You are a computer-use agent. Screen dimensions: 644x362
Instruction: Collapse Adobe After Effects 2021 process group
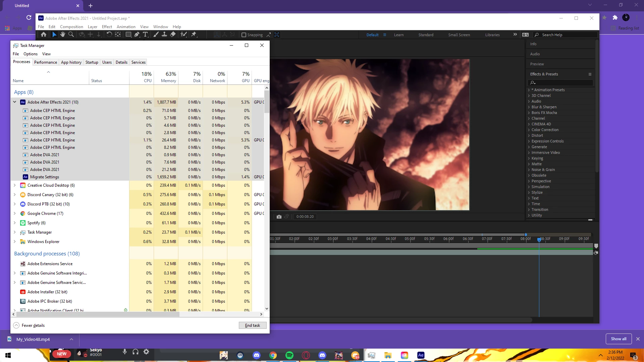pos(15,102)
